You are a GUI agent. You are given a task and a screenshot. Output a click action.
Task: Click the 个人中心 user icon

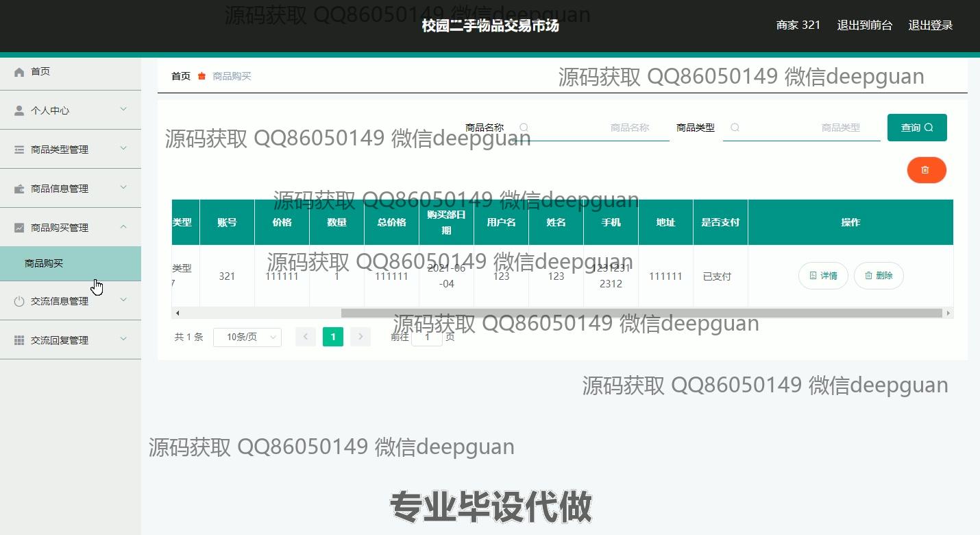coord(19,110)
